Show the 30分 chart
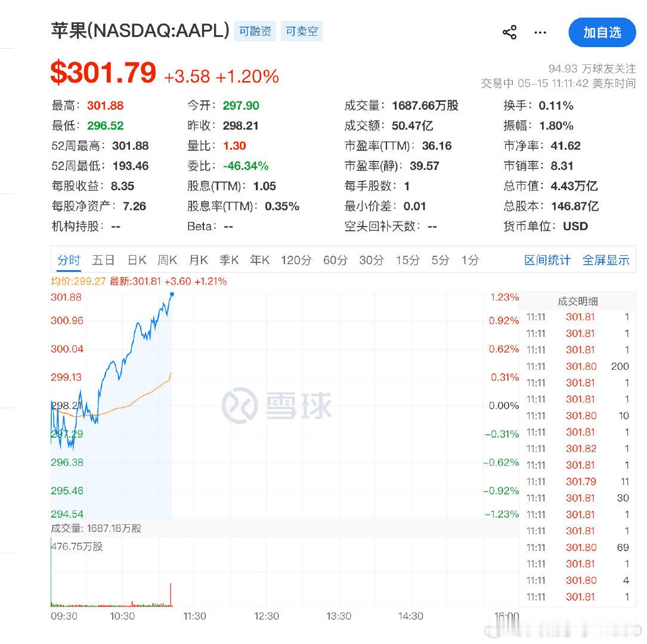This screenshot has width=647, height=644. pos(372,260)
